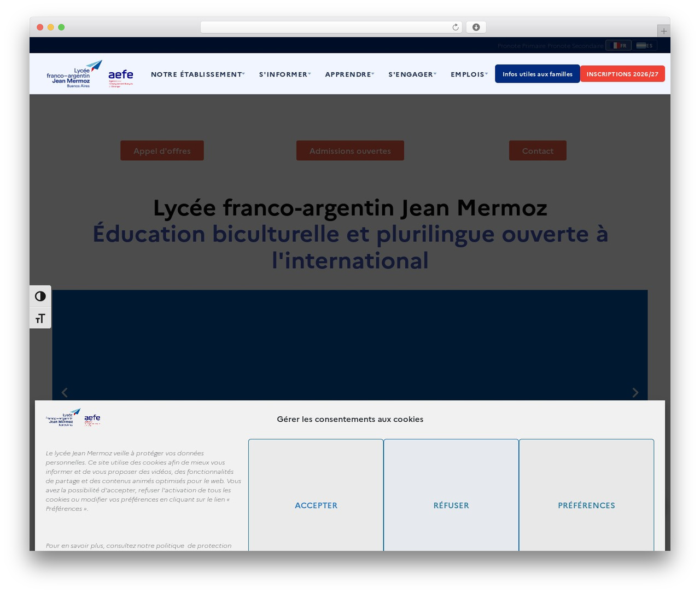Expand the S'informer menu
This screenshot has height=593, width=700.
(x=285, y=74)
